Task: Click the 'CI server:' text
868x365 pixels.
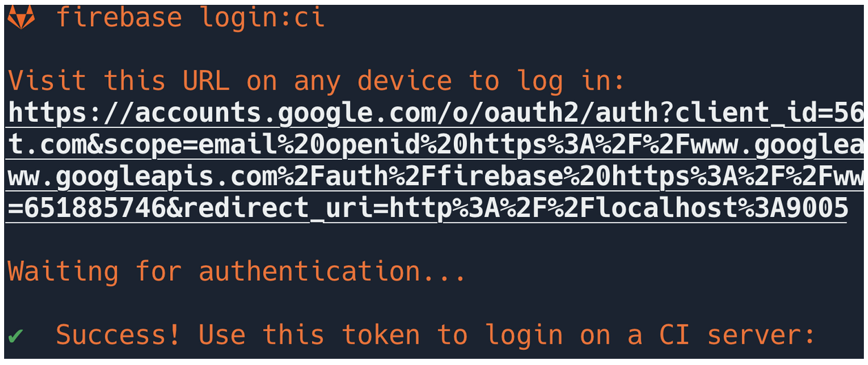Action: point(737,336)
